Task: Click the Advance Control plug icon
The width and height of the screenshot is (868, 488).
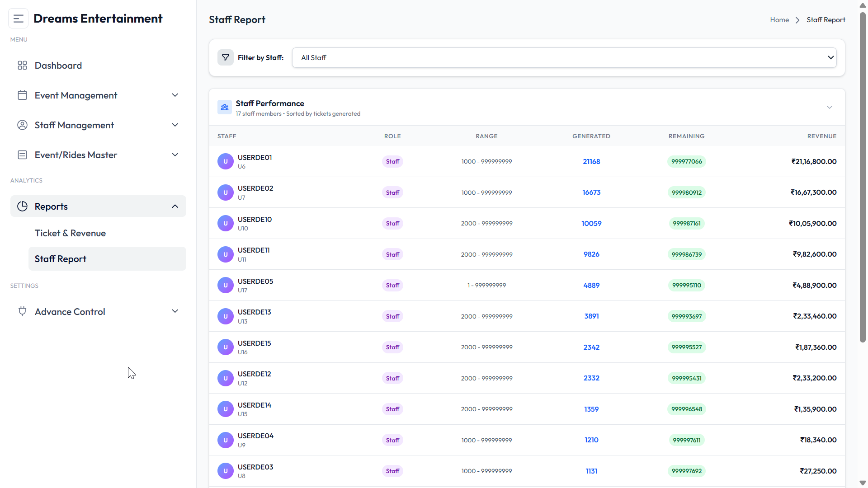Action: pos(22,311)
